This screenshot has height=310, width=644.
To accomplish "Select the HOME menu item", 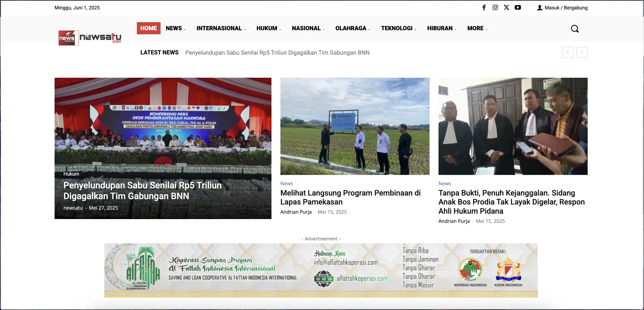I will coord(148,28).
